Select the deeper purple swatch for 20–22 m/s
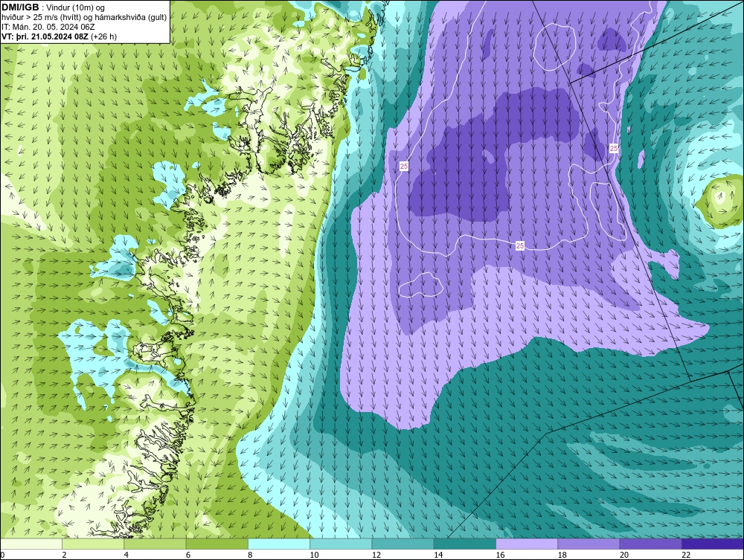 tap(650, 544)
